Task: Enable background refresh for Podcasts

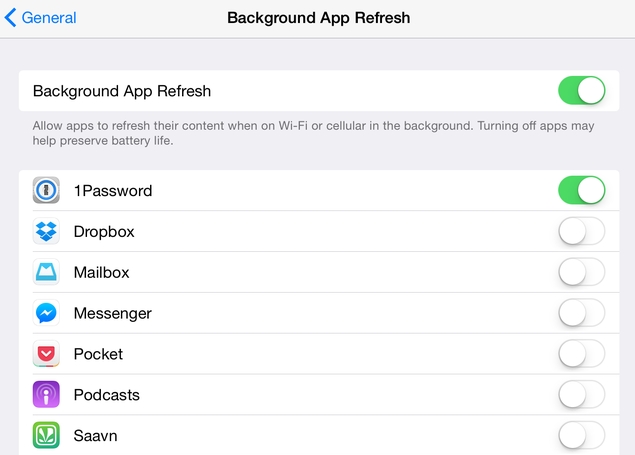Action: [x=582, y=394]
